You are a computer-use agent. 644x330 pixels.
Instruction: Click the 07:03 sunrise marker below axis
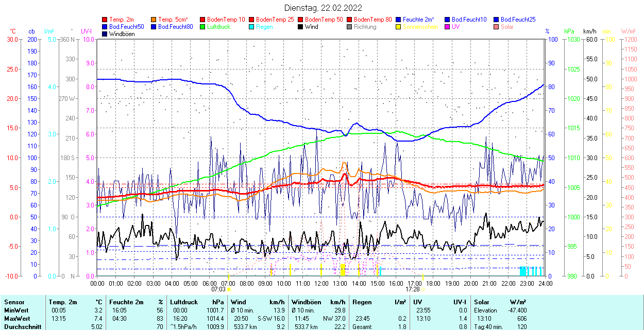[x=218, y=289]
